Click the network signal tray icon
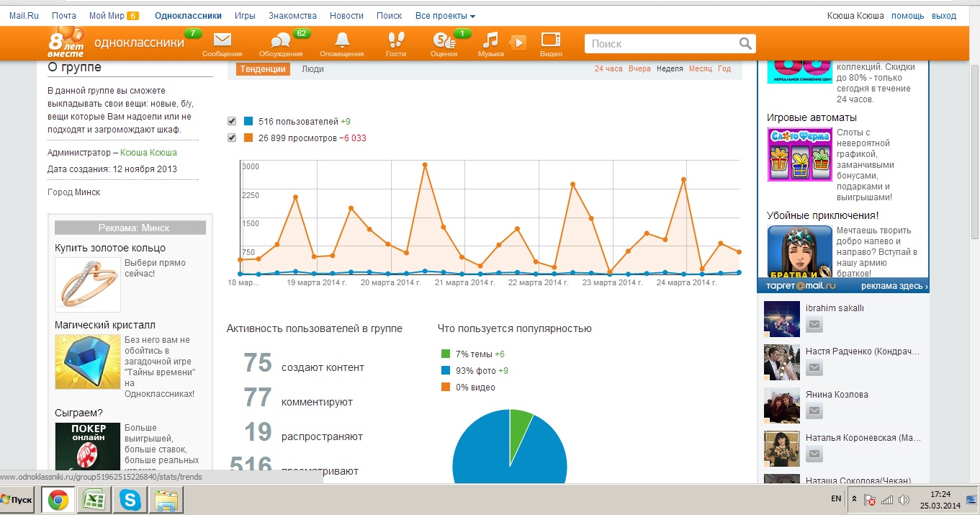980x515 pixels. (x=887, y=500)
